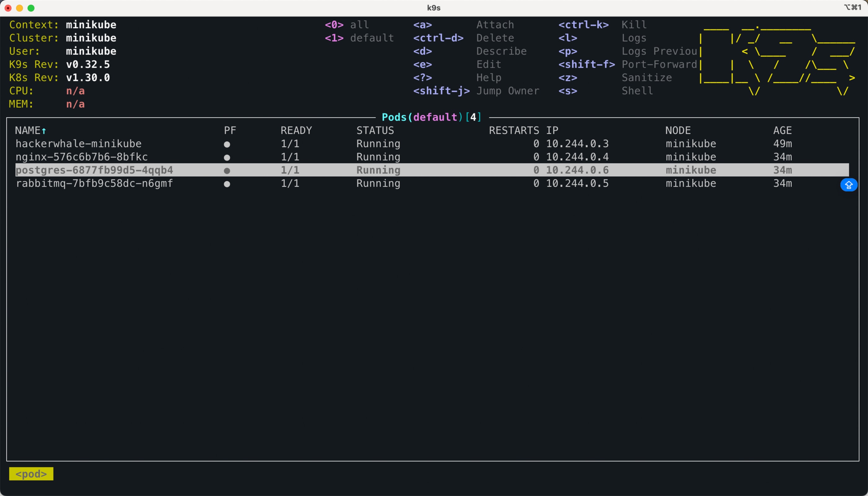
Task: Click the PF dot for hackerwhale-minikube
Action: click(x=227, y=145)
